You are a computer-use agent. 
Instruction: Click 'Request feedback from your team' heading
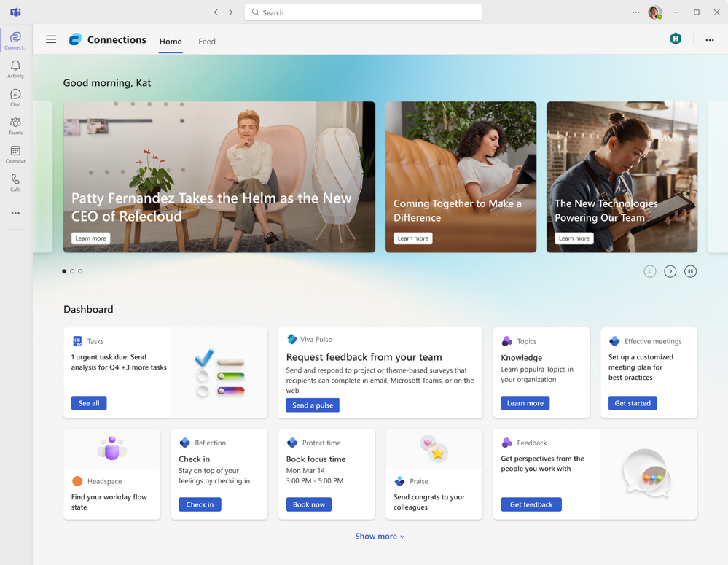pos(364,357)
